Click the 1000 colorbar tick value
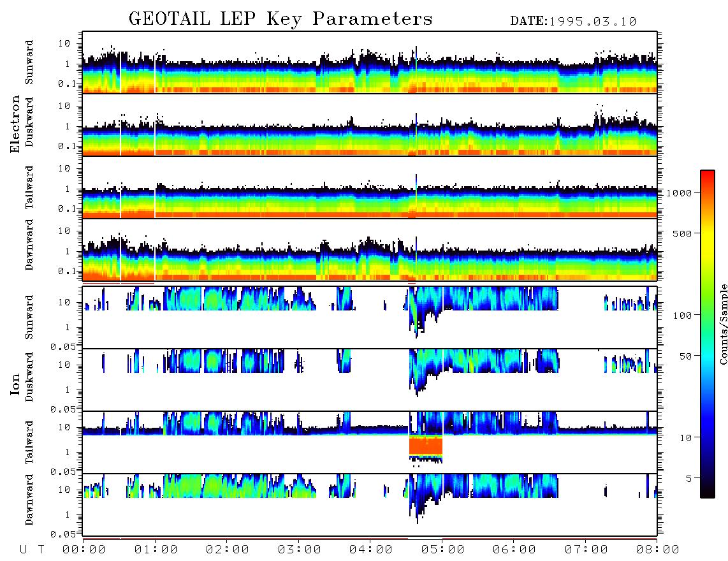The image size is (728, 561). point(679,193)
